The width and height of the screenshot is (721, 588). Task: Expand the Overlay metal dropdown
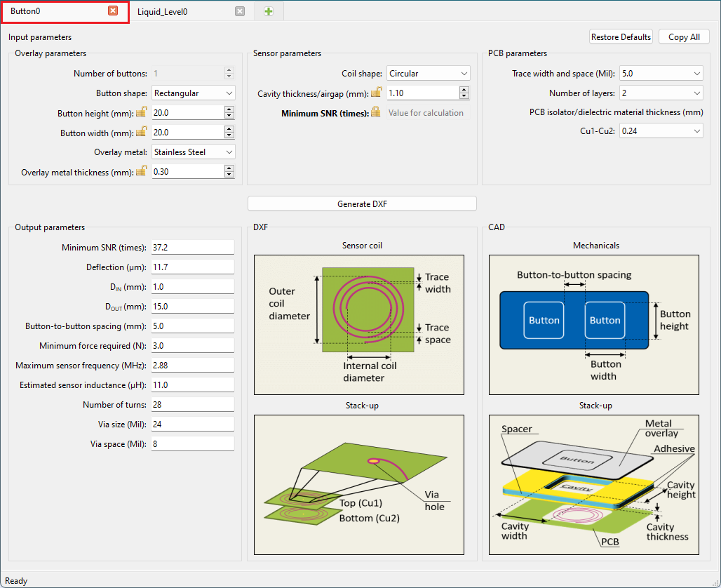pyautogui.click(x=194, y=152)
